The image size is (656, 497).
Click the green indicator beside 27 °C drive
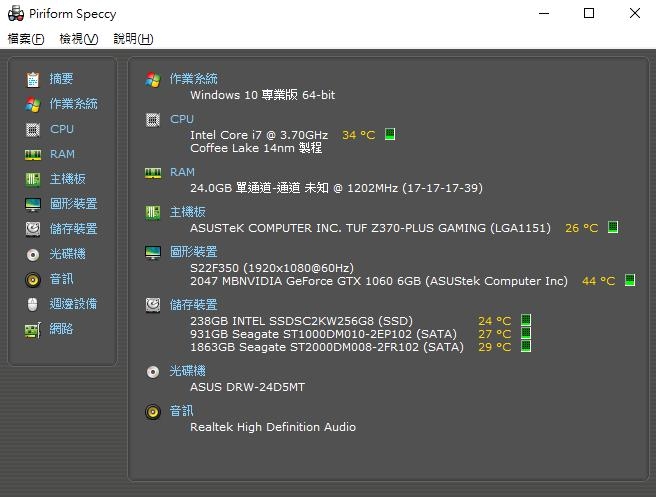526,333
